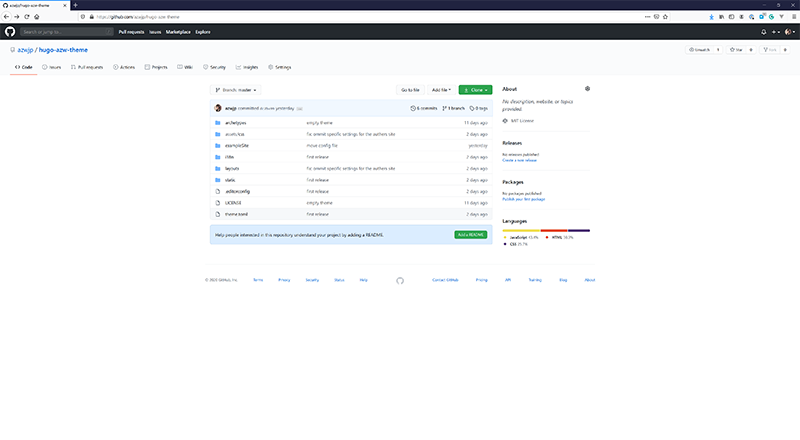
Task: Click the azwjp commit author avatar
Action: coord(218,108)
